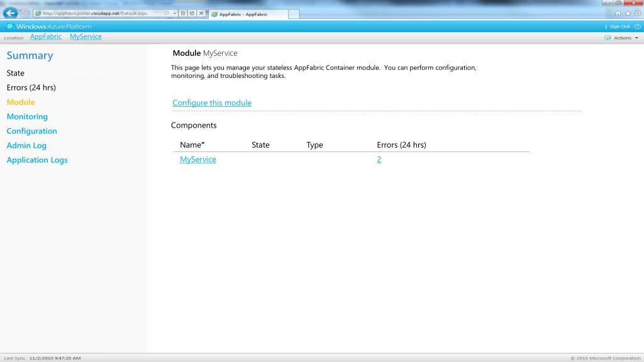Screen dimensions: 644x362
Task: Click the Errors (24 hrs) column header
Action: [401, 145]
